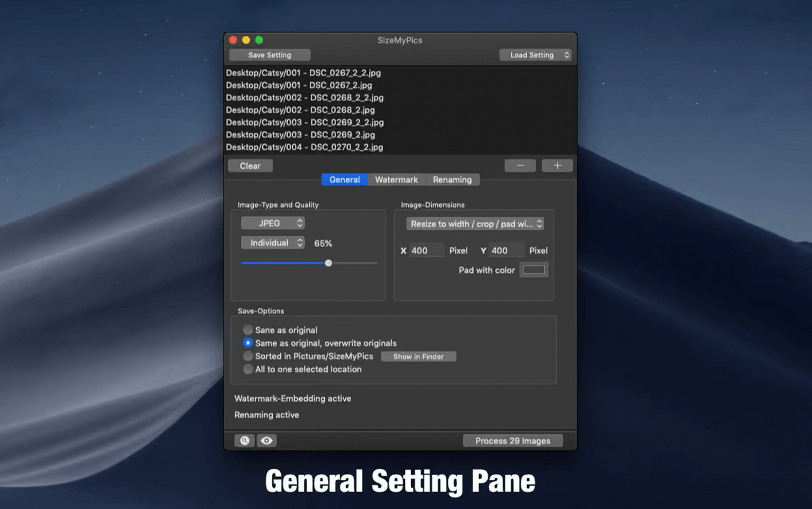
Task: Minimize SizeMyPics with the yellow button
Action: (x=246, y=40)
